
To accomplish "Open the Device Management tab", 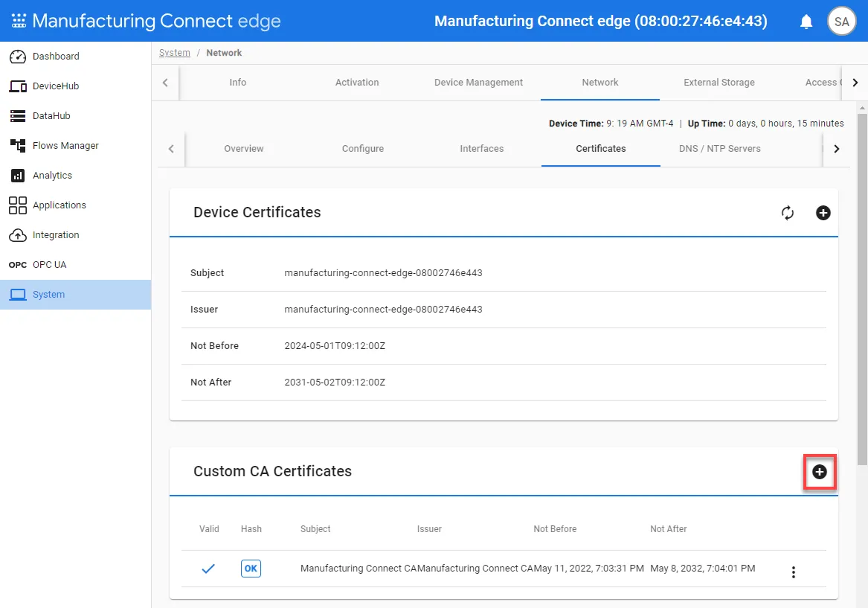I will (x=478, y=83).
